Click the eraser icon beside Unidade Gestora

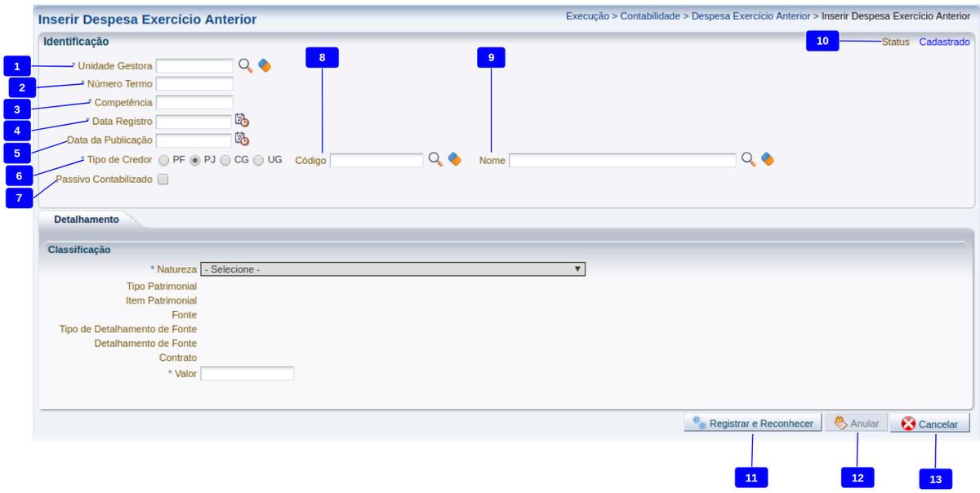264,65
